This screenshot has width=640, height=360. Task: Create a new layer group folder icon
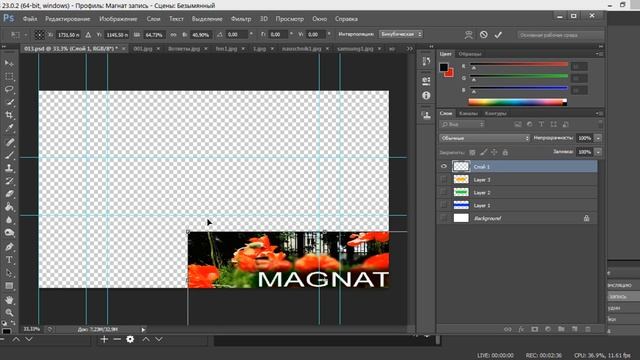point(561,329)
